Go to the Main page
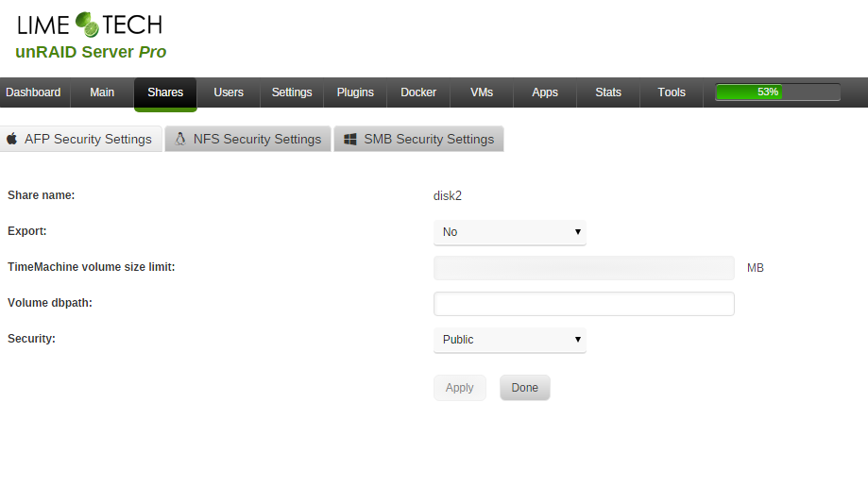 coord(102,92)
